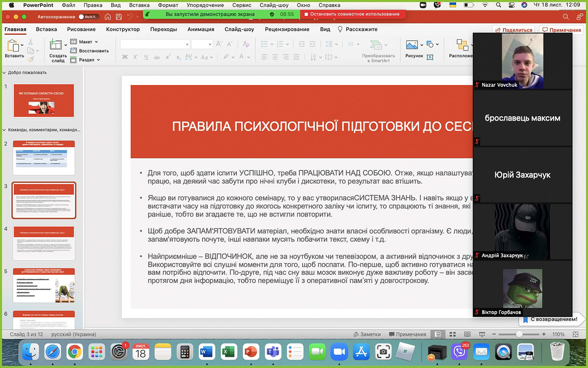The image size is (588, 368).
Task: Expand the Макет layout dropdown
Action: pyautogui.click(x=84, y=42)
